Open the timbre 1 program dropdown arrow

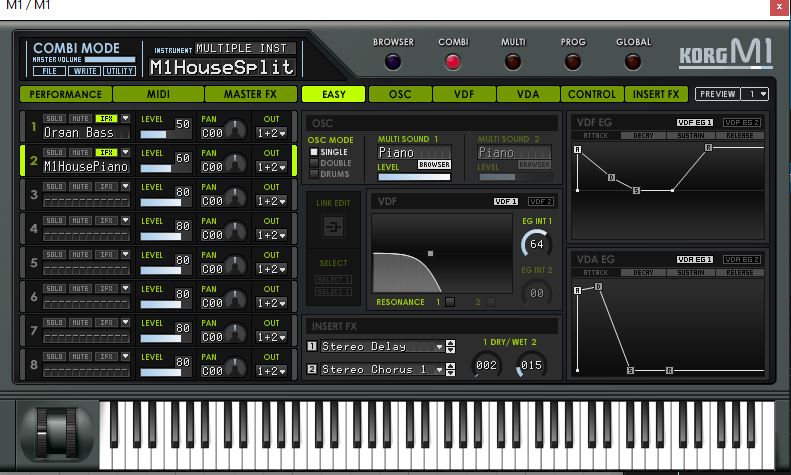125,118
